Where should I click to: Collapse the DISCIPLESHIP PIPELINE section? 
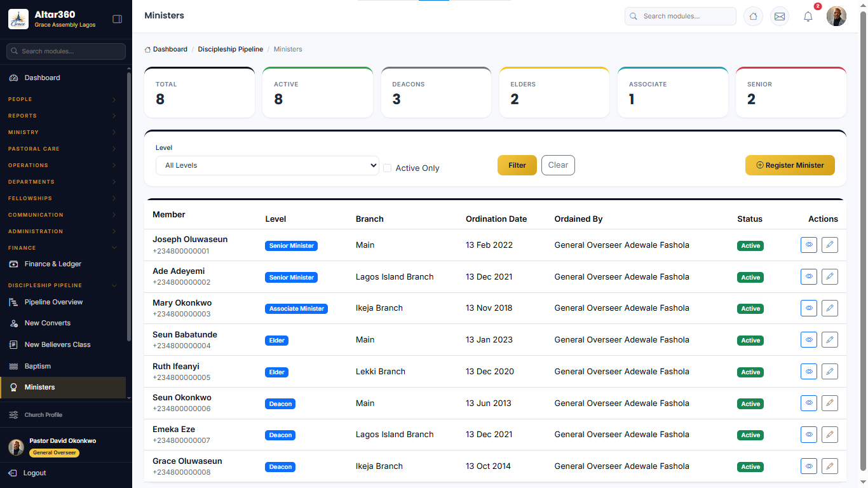(62, 285)
